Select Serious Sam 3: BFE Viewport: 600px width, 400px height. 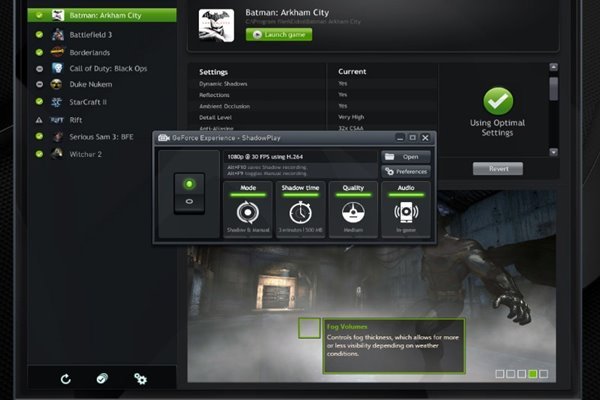tap(101, 137)
